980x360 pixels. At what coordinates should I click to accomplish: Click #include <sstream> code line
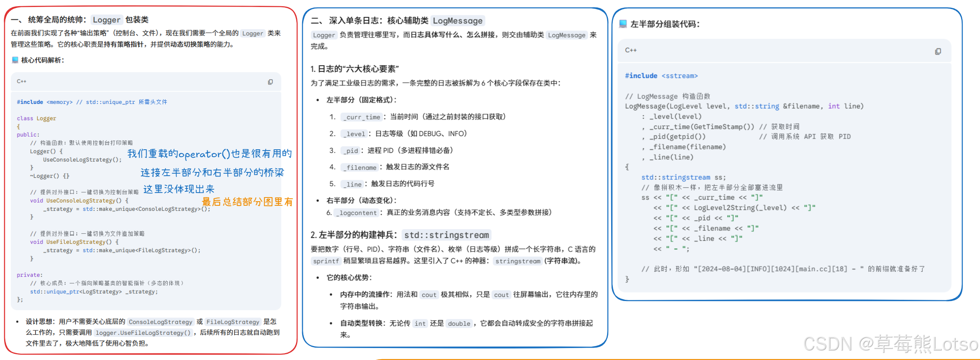(x=661, y=76)
